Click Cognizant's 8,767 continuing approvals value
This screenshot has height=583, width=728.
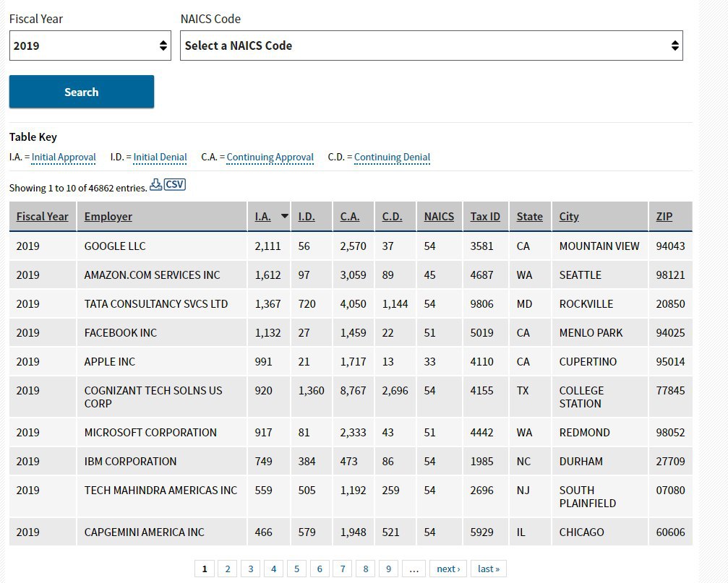point(353,391)
